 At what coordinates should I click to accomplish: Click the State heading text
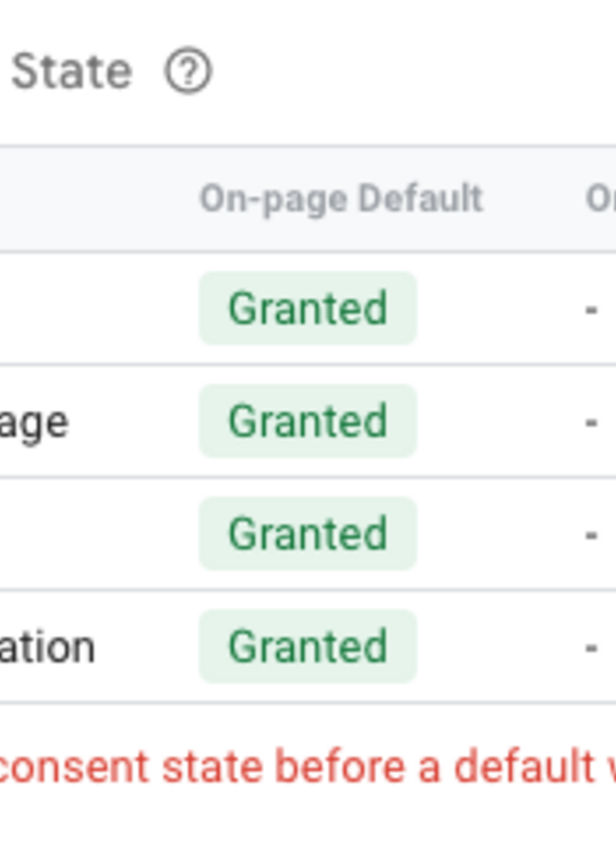pyautogui.click(x=72, y=71)
